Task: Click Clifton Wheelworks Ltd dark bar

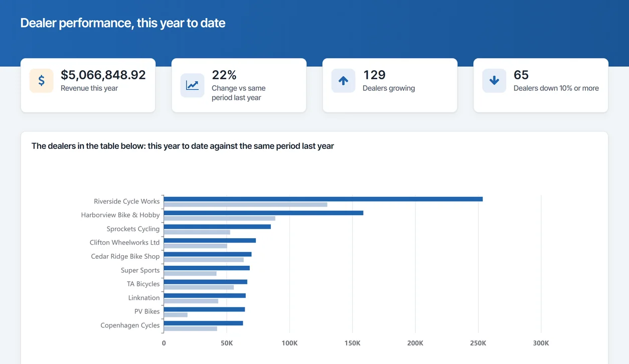Action: 210,241
